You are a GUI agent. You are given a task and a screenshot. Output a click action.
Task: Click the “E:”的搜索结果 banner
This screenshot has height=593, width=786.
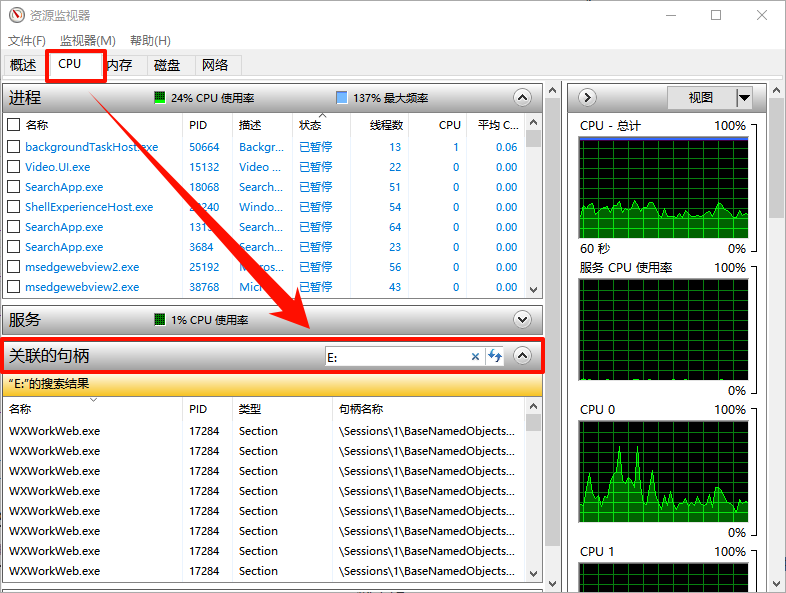pos(273,384)
